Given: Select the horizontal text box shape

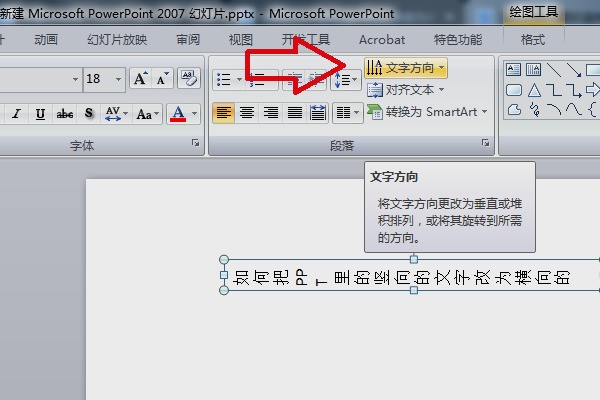Looking at the screenshot, I should point(514,70).
